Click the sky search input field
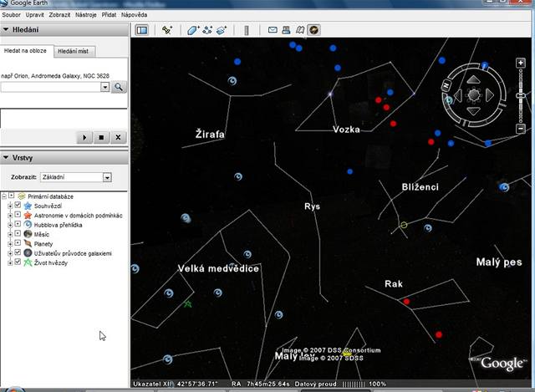This screenshot has height=392, width=535. coord(50,87)
